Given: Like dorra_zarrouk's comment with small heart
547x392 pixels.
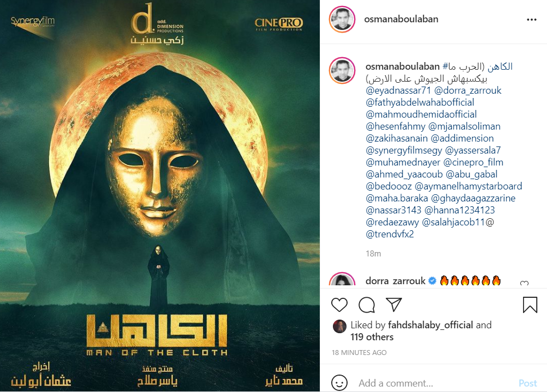Looking at the screenshot, I should (x=524, y=283).
